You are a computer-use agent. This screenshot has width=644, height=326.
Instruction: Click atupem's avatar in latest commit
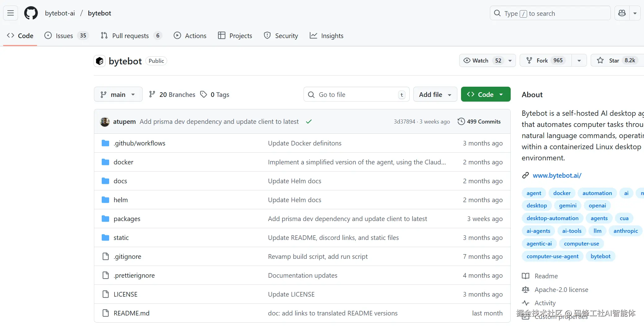[105, 122]
